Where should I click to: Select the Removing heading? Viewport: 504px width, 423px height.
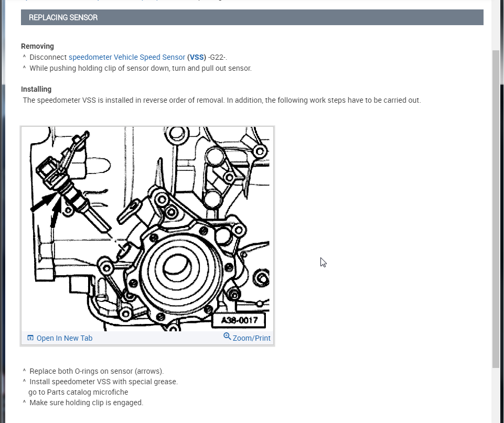(37, 46)
